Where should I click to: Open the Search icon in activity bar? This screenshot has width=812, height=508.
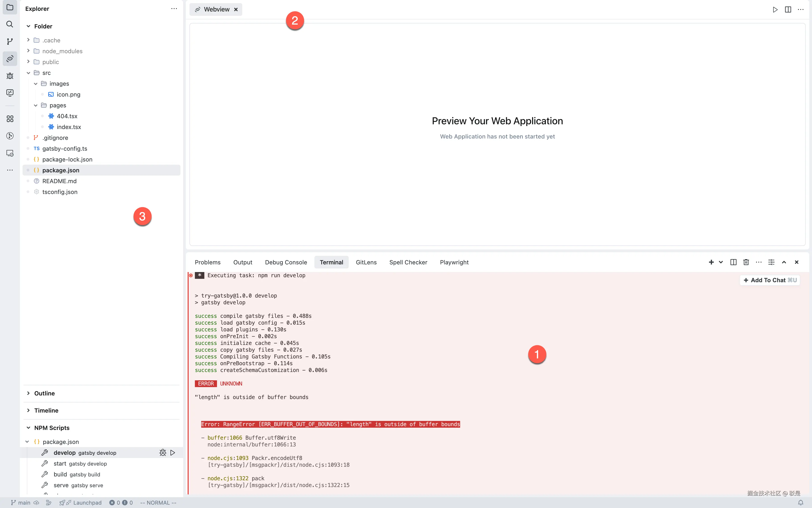(10, 24)
